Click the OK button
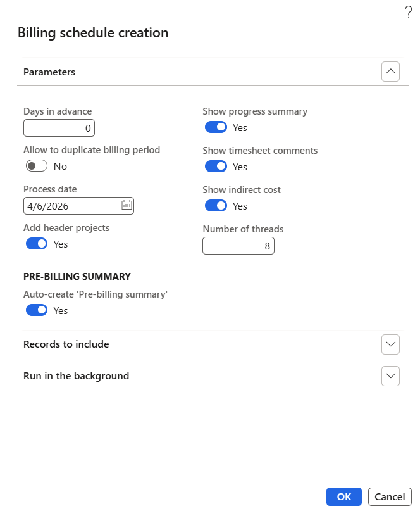The width and height of the screenshot is (420, 523). [343, 497]
